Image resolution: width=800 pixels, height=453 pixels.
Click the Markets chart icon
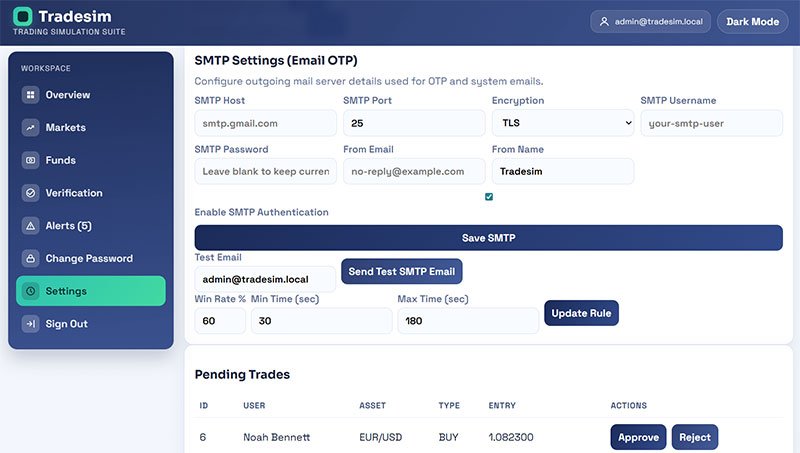pos(31,128)
